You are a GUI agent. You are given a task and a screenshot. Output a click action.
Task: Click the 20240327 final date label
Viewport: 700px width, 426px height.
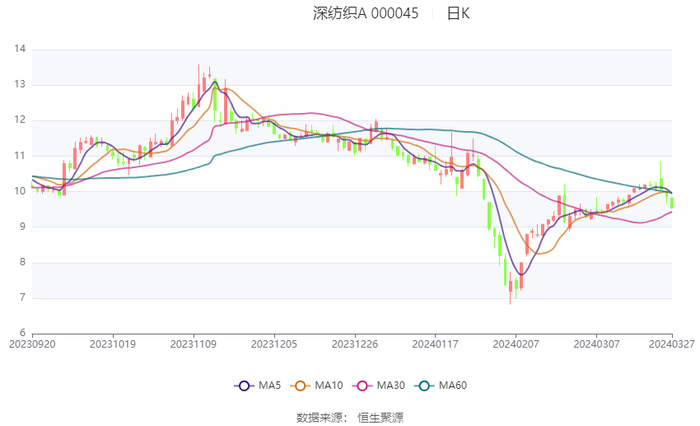[x=671, y=344]
